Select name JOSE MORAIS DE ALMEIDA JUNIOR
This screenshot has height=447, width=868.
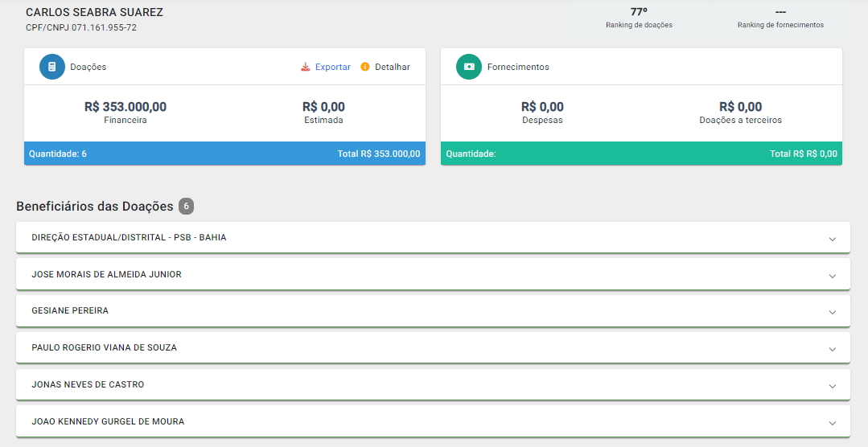[106, 274]
